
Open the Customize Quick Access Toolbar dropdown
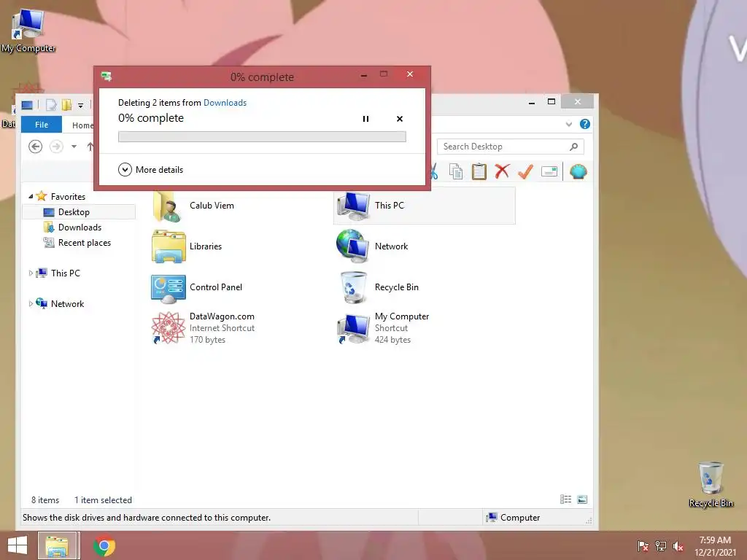click(80, 105)
